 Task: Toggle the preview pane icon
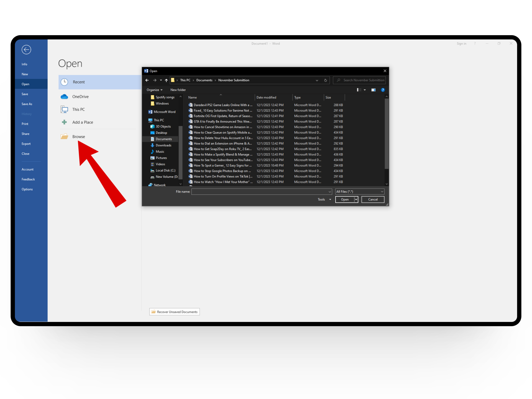pos(373,90)
